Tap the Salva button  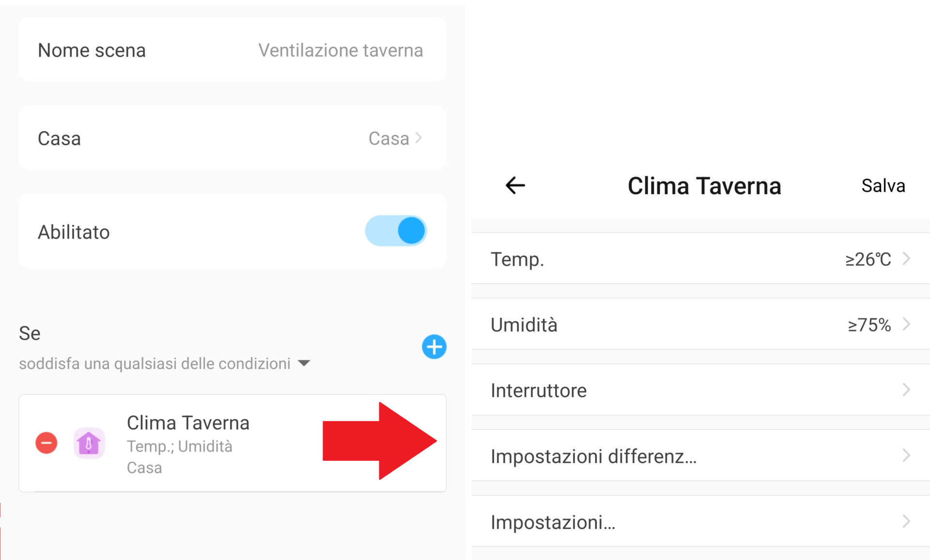click(x=883, y=186)
